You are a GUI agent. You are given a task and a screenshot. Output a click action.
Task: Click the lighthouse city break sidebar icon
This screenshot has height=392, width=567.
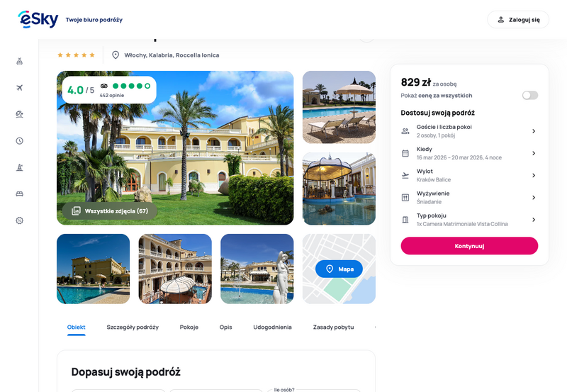tap(20, 167)
